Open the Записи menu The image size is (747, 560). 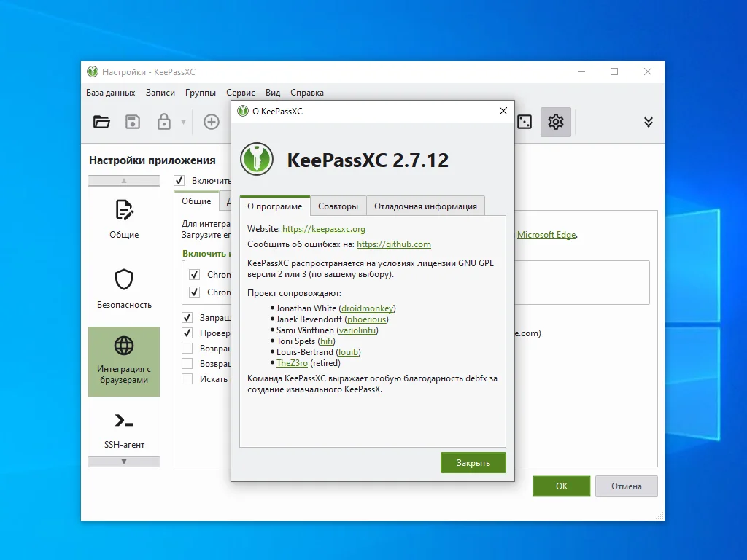pos(160,93)
